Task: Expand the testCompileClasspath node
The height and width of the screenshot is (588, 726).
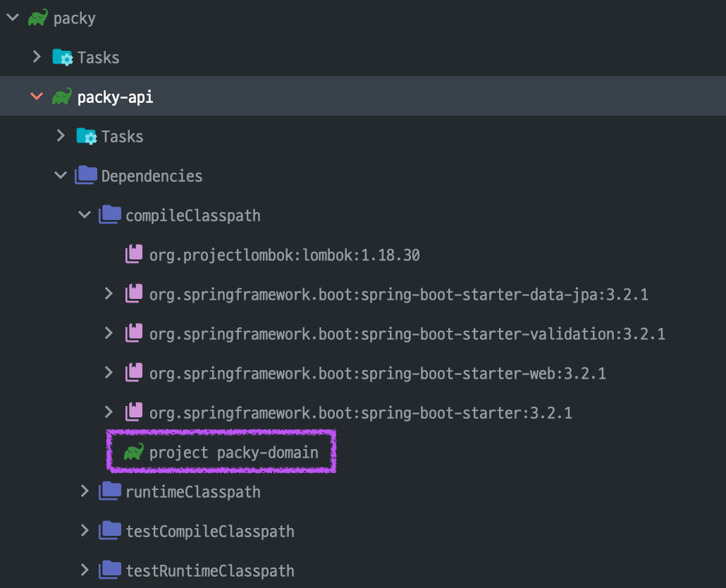Action: tap(85, 530)
